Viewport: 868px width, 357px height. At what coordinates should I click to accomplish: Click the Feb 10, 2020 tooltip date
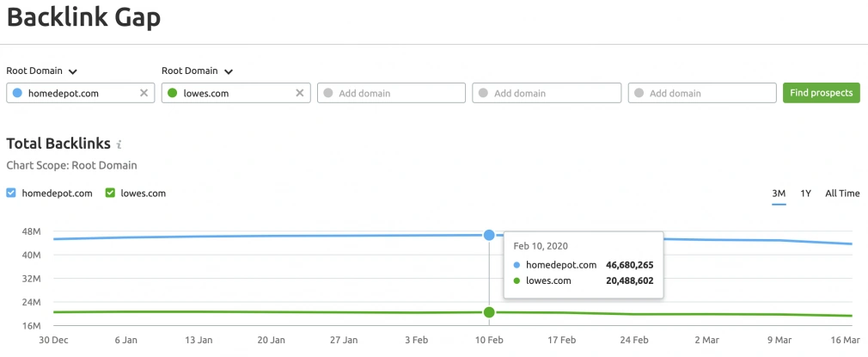541,245
